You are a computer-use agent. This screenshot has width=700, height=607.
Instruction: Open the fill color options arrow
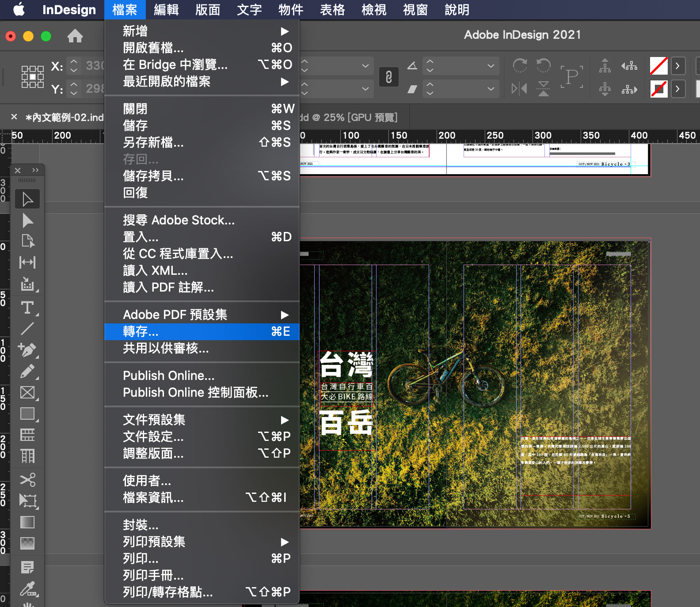pos(677,66)
